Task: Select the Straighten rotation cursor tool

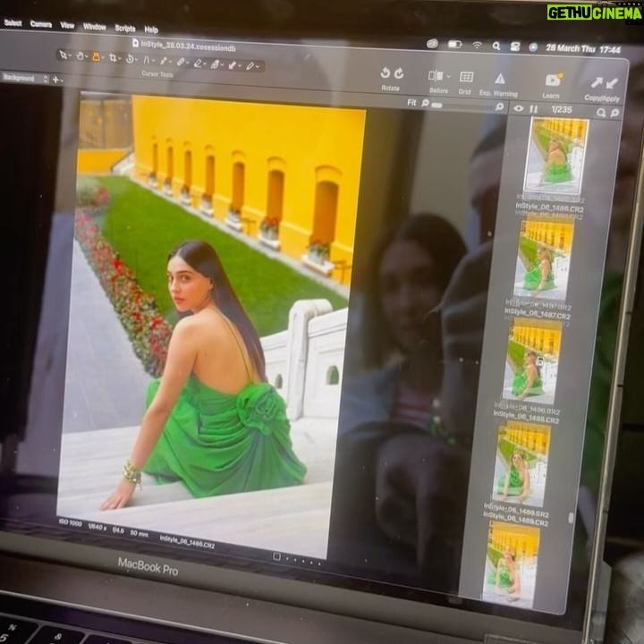Action: (130, 59)
